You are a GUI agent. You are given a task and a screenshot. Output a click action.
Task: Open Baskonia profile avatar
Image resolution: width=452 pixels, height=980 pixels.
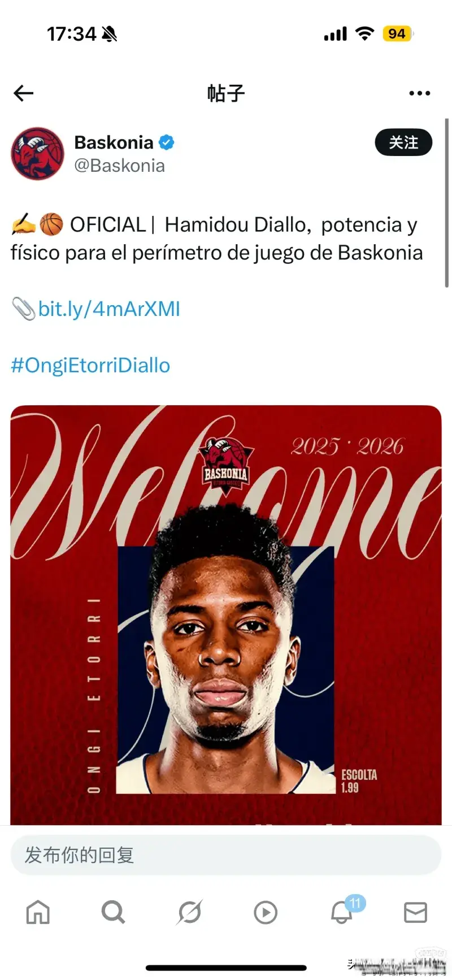tap(38, 153)
